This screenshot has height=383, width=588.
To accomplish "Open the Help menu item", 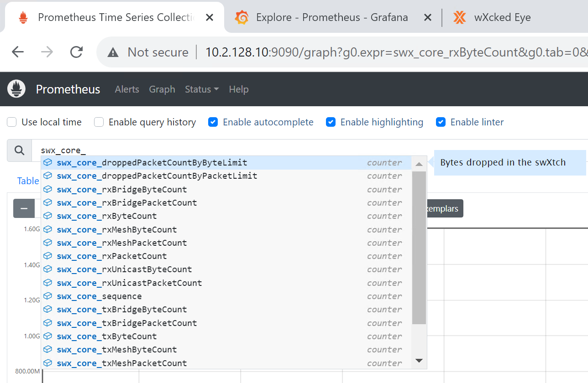I will 239,89.
